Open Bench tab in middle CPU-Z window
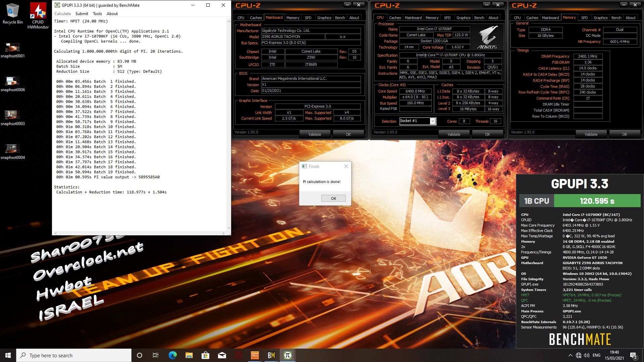Viewport: 644px width, 362px height. pos(479,18)
